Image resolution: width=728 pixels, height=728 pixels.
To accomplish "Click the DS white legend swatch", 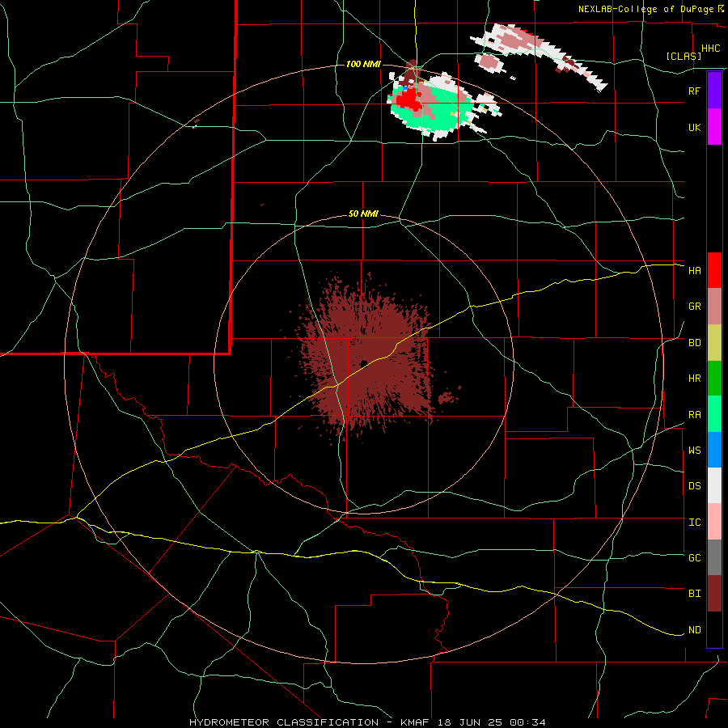I will (714, 485).
